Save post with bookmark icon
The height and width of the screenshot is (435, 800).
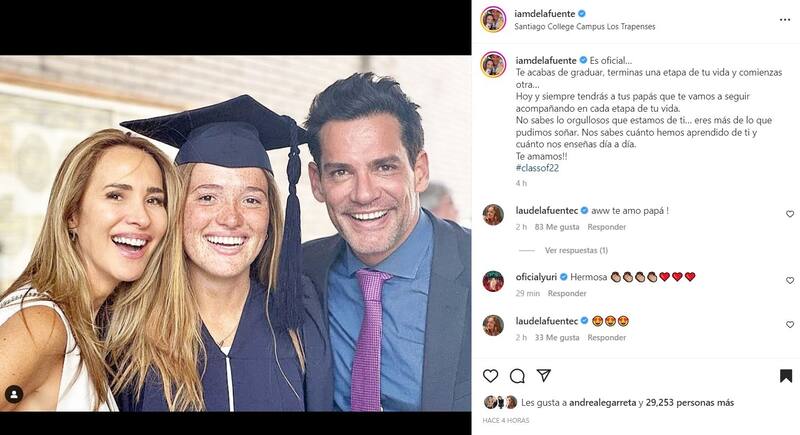tap(786, 376)
